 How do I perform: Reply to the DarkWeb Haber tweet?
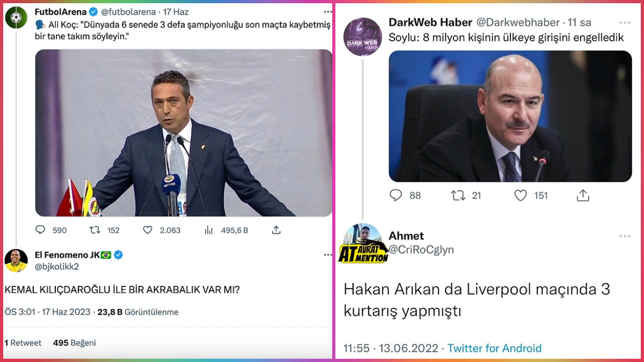point(396,196)
